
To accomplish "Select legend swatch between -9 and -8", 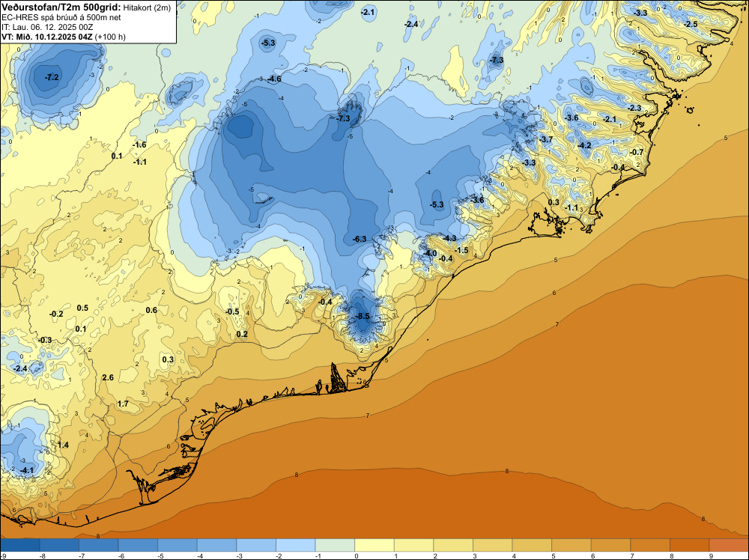I will pos(20,545).
